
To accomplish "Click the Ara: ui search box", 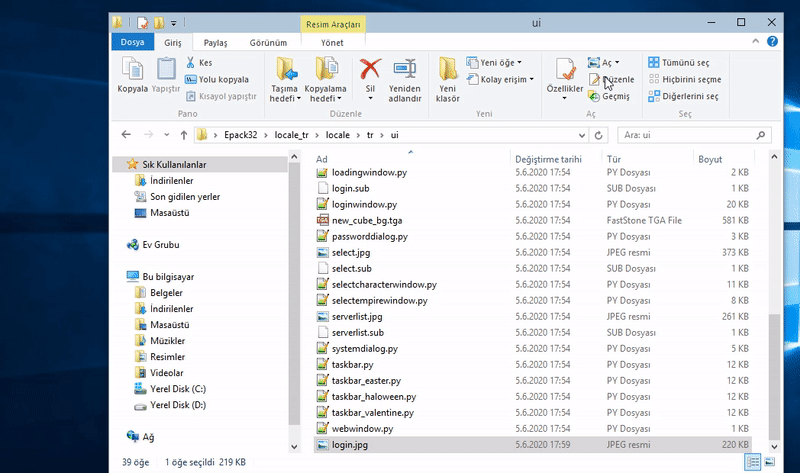I will [x=694, y=135].
